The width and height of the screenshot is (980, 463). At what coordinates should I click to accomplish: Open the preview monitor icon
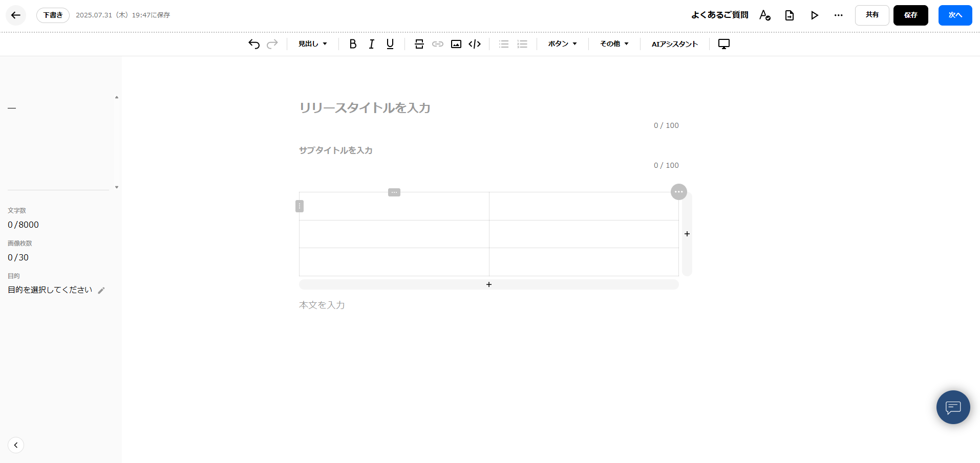(x=723, y=44)
